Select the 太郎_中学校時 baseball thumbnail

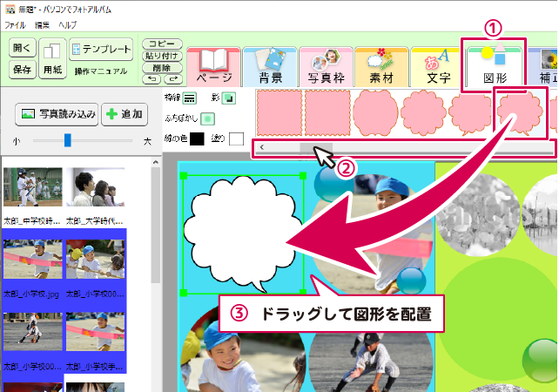[x=33, y=187]
